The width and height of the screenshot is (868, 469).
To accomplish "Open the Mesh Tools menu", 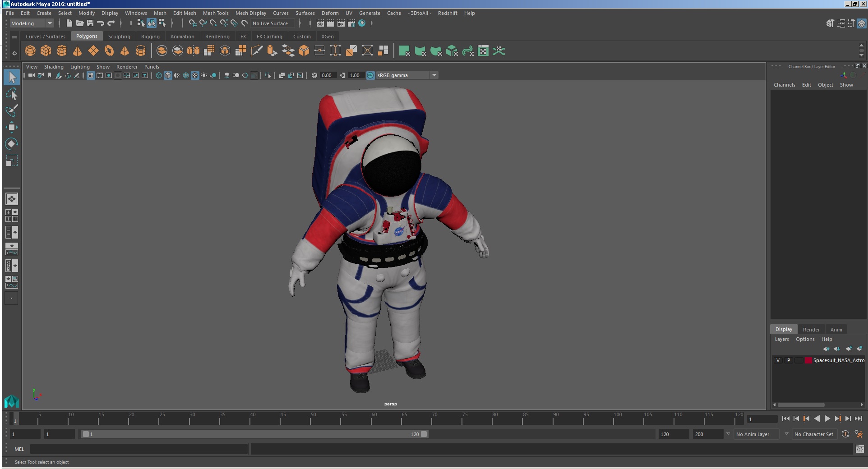I will click(x=216, y=13).
